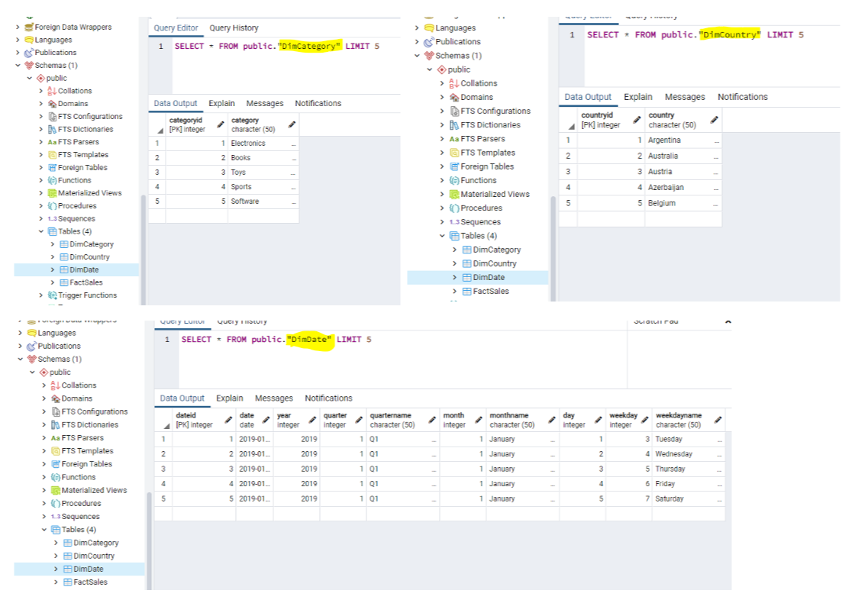Expand Languages node in the DimDate window
The image size is (868, 603).
(x=21, y=333)
